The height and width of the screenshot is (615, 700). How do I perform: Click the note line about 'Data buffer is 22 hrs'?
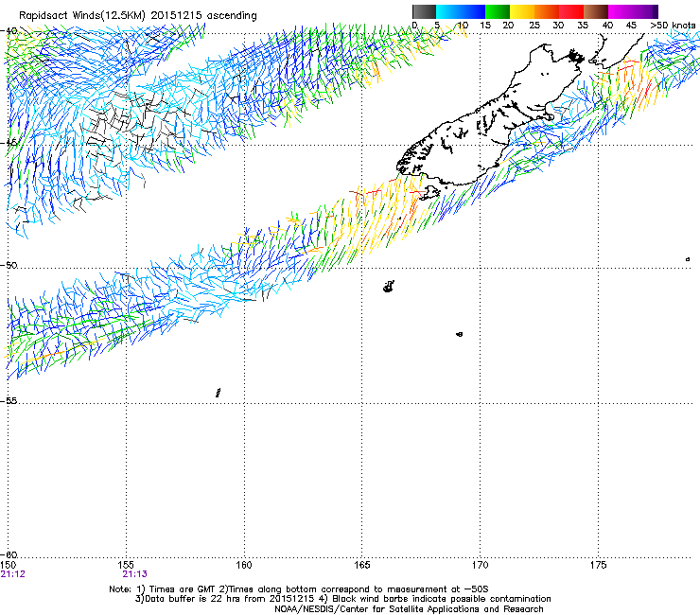pos(342,599)
